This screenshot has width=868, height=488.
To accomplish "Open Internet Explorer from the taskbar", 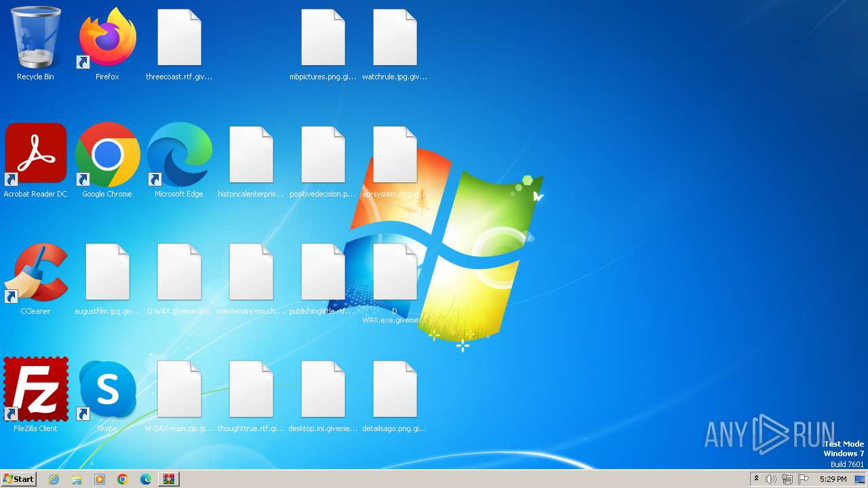I will point(54,479).
